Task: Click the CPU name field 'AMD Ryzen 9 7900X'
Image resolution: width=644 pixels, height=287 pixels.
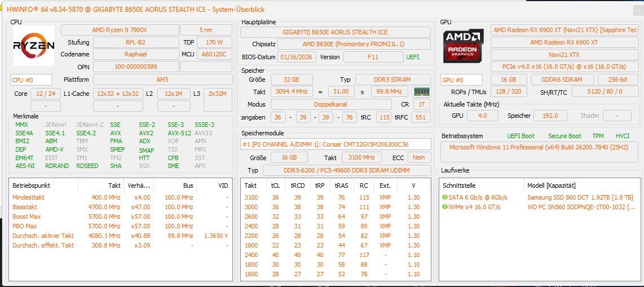Action: pos(120,30)
